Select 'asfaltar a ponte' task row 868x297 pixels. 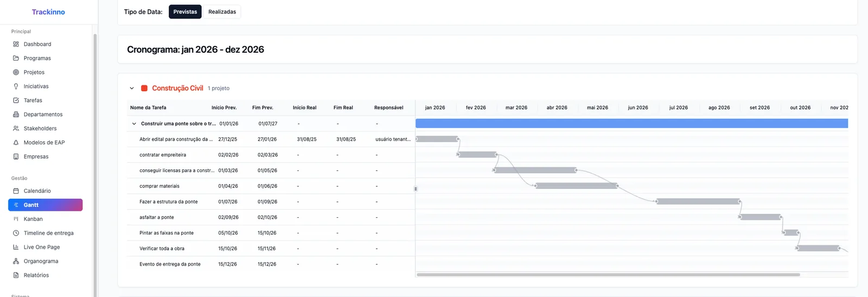271,218
